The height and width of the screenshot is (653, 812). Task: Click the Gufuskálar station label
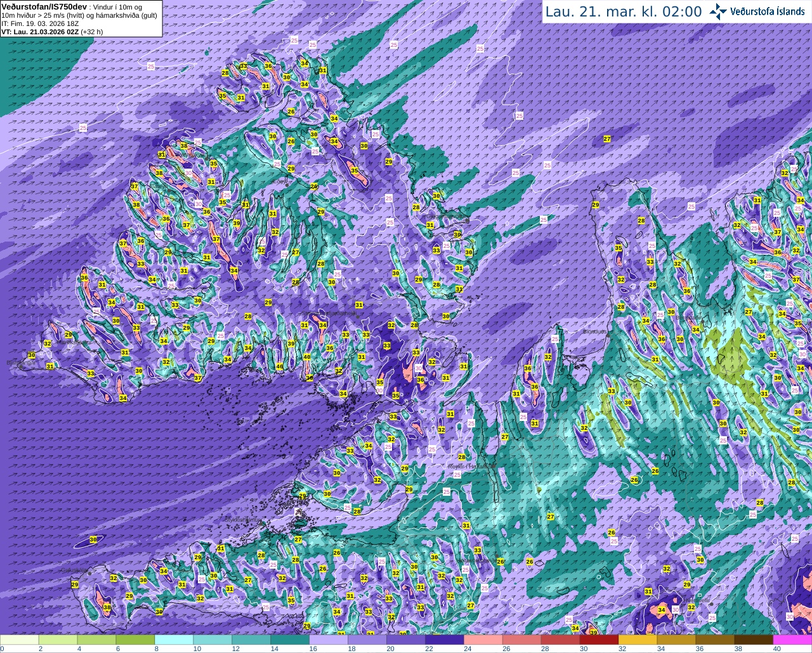point(74,570)
